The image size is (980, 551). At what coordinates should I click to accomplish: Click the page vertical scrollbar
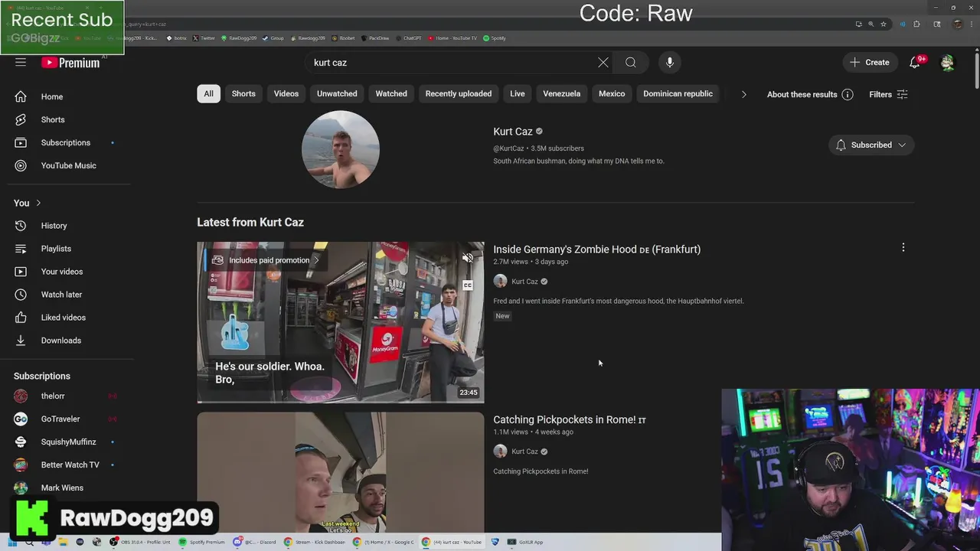click(976, 71)
